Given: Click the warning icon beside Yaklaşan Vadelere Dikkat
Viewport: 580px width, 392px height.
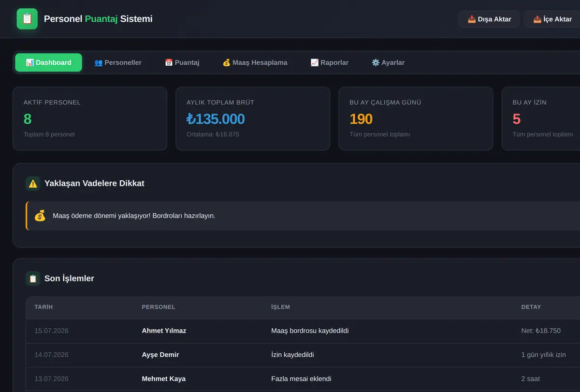Looking at the screenshot, I should [x=33, y=184].
